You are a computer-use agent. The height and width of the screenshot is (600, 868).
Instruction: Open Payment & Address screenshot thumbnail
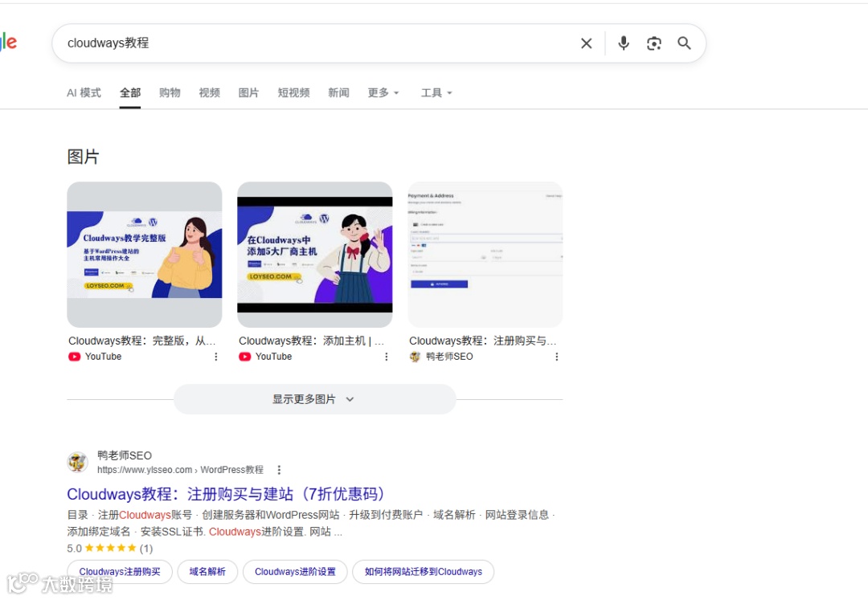(485, 255)
